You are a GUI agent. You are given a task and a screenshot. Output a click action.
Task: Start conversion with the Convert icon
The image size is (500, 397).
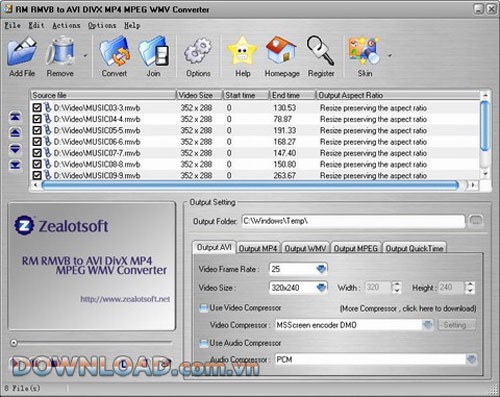click(x=114, y=52)
